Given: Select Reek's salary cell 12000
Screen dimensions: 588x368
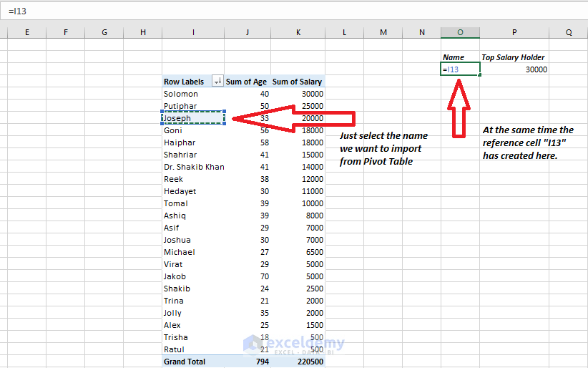Looking at the screenshot, I should [298, 179].
